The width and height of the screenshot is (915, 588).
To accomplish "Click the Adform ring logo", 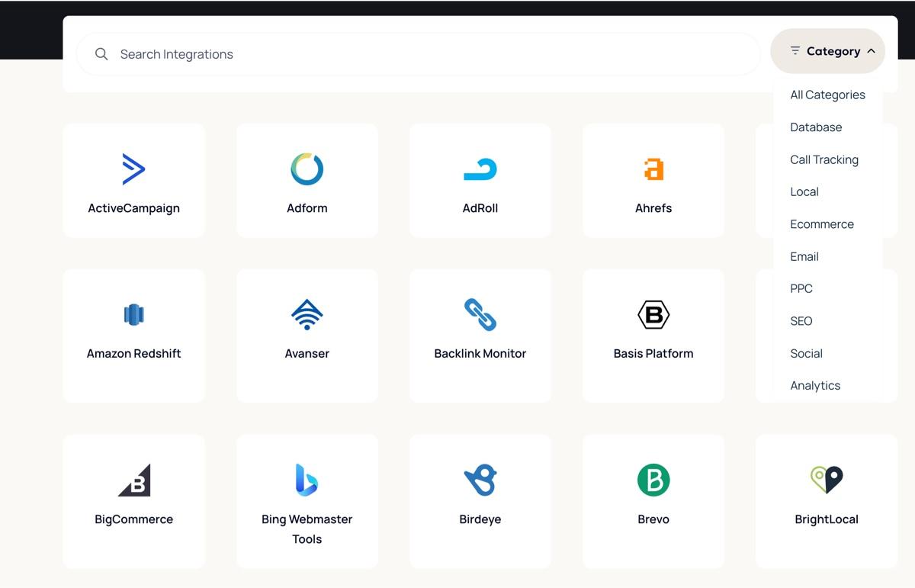I will coord(307,169).
